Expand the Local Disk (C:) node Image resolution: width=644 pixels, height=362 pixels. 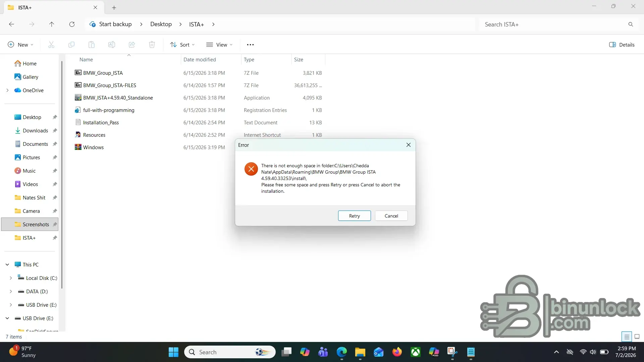[x=11, y=278]
